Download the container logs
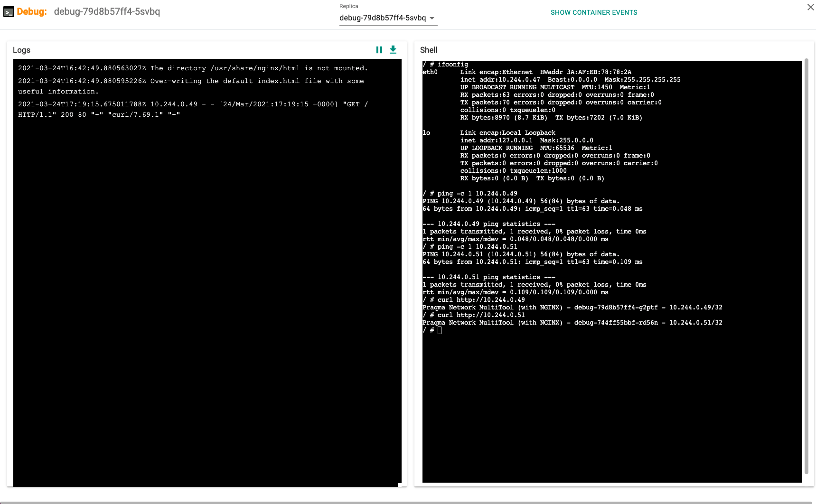816x504 pixels. coord(393,49)
